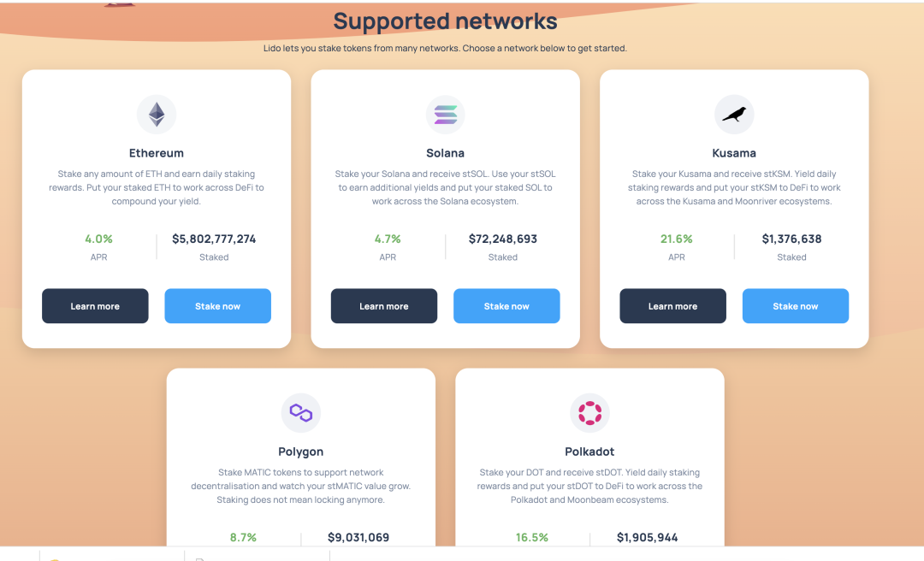
Task: Click the Polygon purple logo icon
Action: (300, 413)
